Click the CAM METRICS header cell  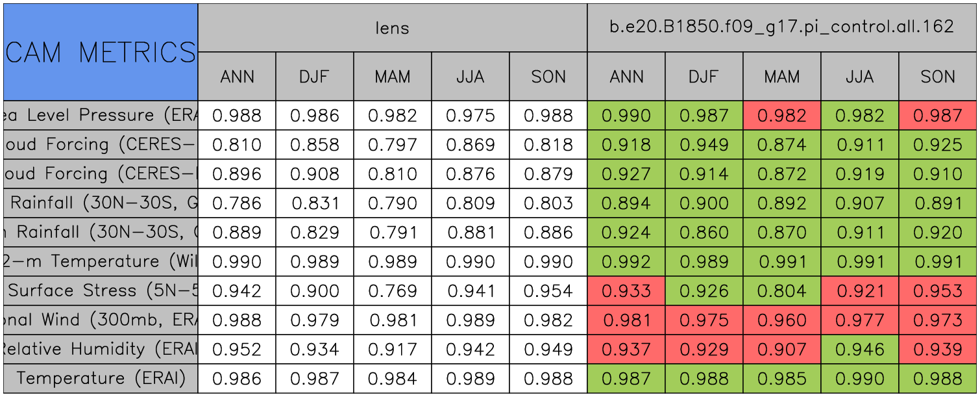(101, 52)
